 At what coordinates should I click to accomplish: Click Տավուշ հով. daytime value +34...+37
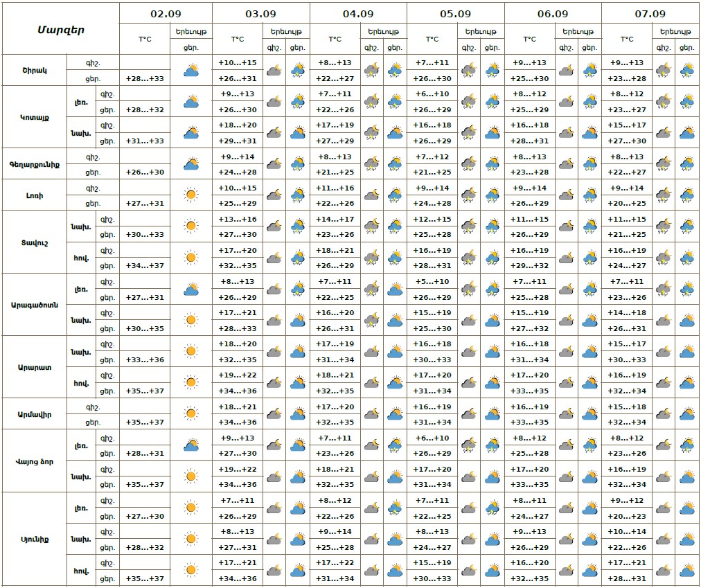(145, 266)
